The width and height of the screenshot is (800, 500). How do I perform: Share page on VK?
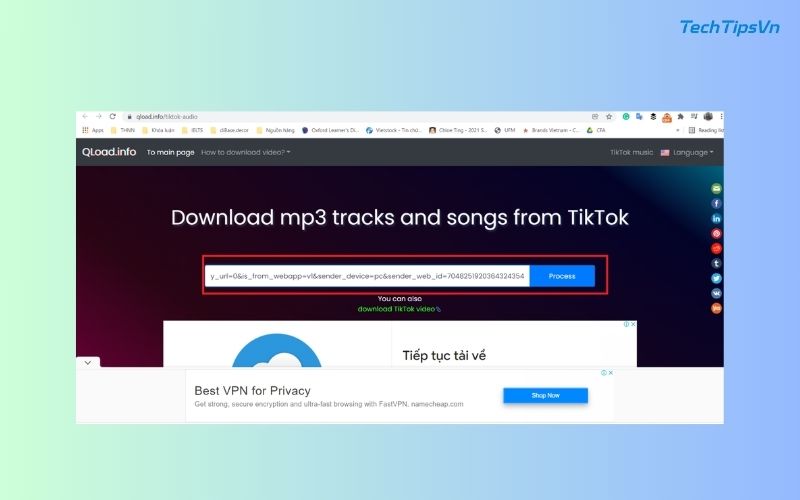[x=716, y=293]
